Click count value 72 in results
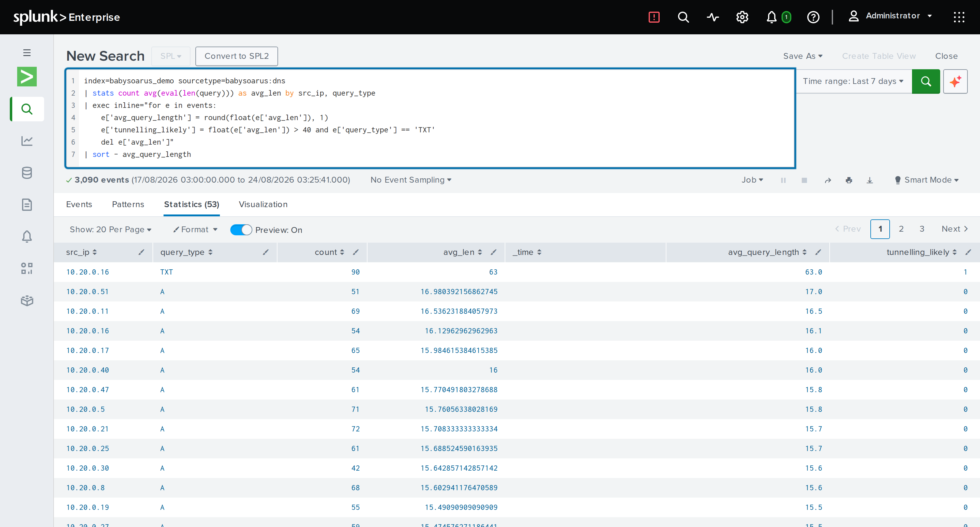The height and width of the screenshot is (527, 980). [355, 429]
